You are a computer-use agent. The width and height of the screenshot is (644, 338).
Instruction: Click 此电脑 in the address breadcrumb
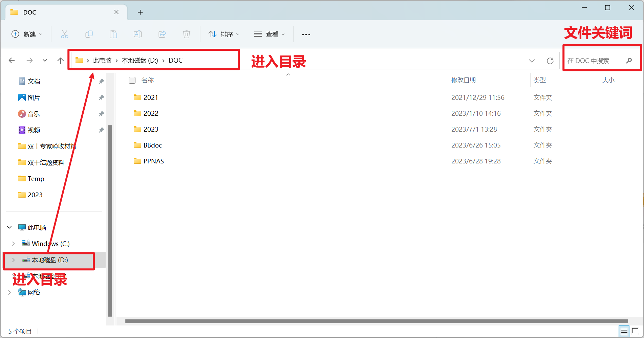point(102,60)
